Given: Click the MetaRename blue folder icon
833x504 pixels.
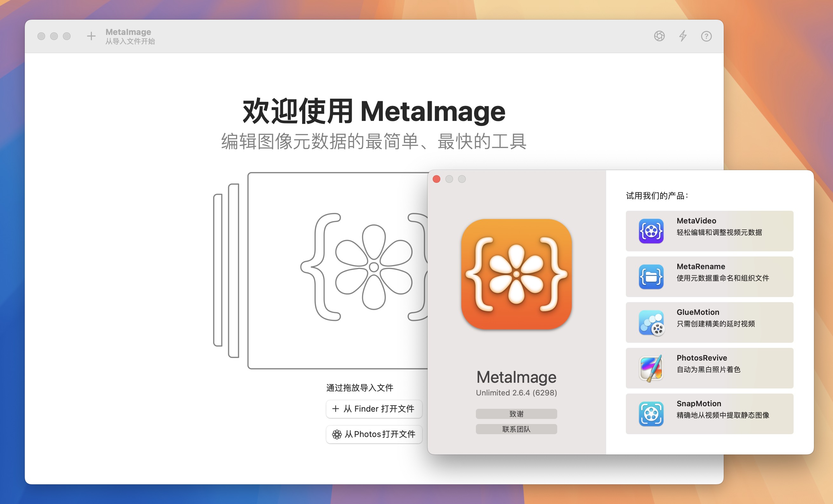Looking at the screenshot, I should click(651, 277).
